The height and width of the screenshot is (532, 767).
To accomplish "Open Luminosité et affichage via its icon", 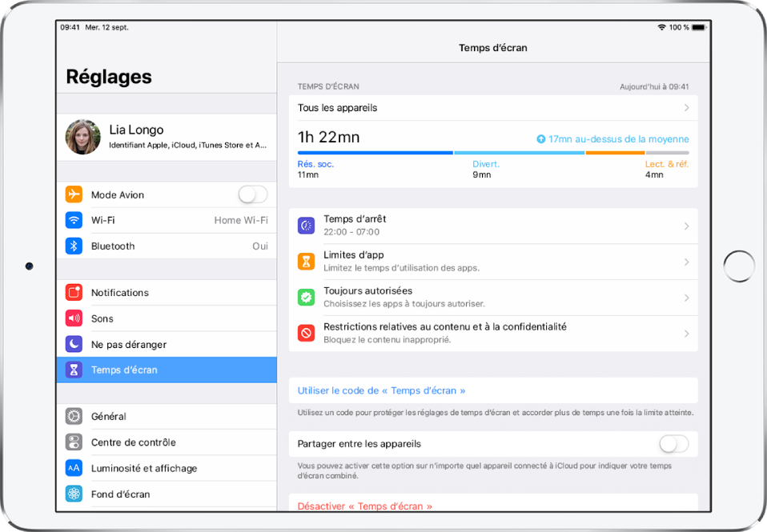I will (x=74, y=468).
